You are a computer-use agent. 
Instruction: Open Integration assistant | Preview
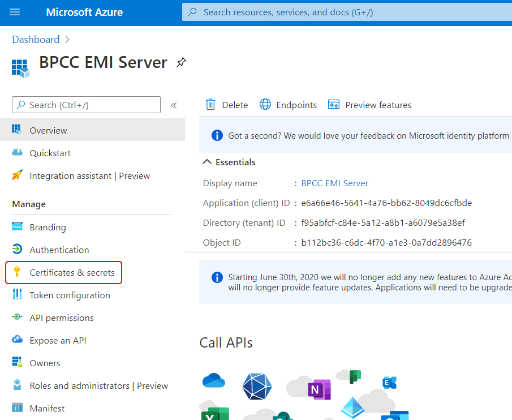pyautogui.click(x=90, y=175)
